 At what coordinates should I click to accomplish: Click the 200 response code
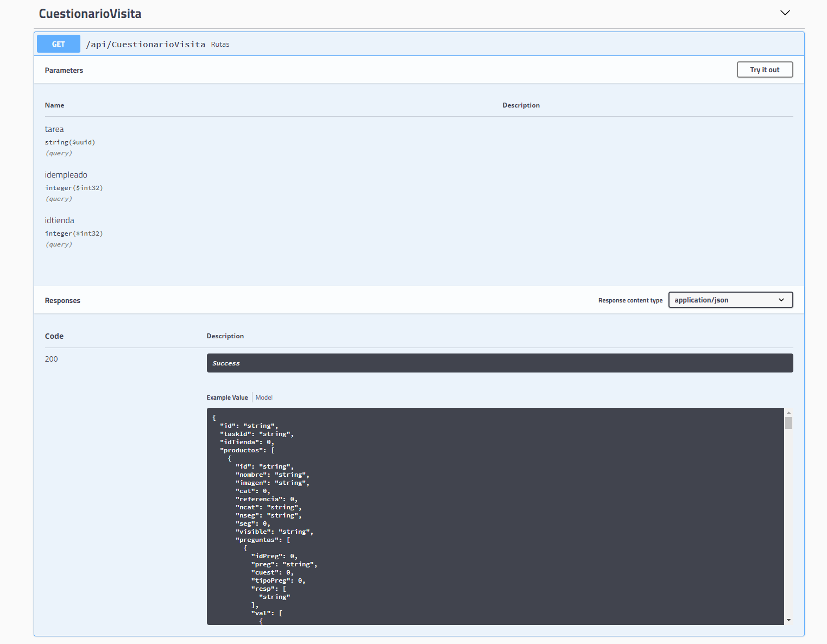click(x=51, y=359)
